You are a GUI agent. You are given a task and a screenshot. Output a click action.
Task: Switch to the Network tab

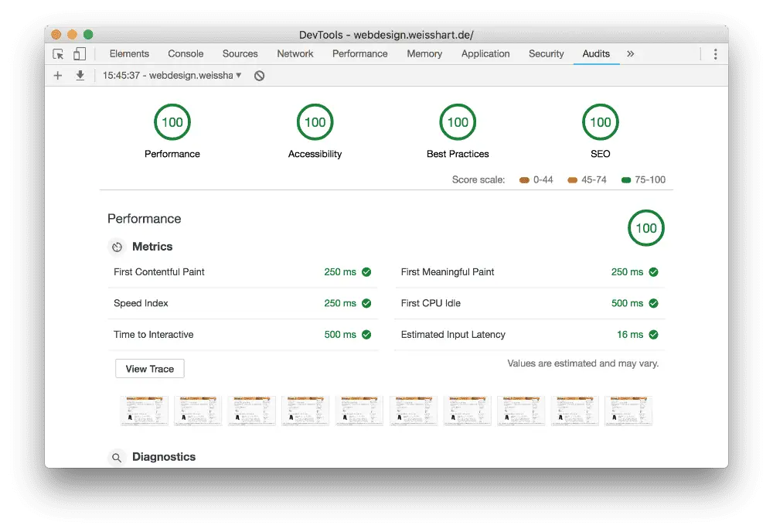[x=295, y=54]
